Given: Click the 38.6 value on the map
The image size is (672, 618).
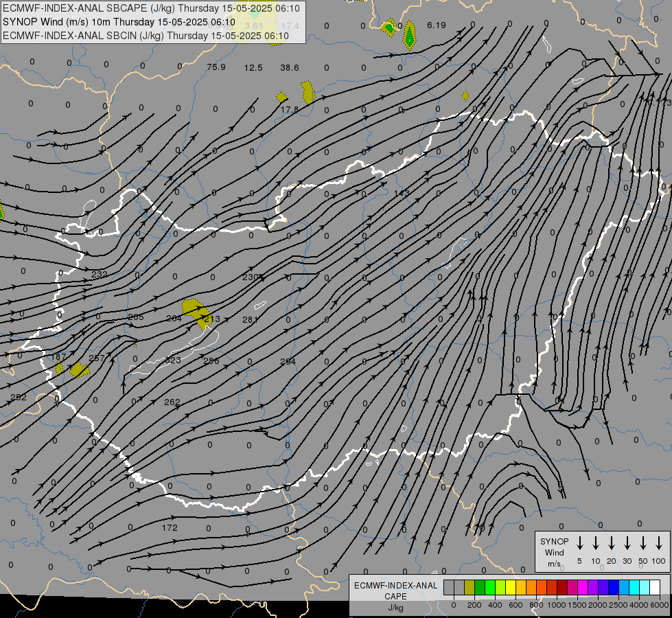Looking at the screenshot, I should pyautogui.click(x=290, y=68).
